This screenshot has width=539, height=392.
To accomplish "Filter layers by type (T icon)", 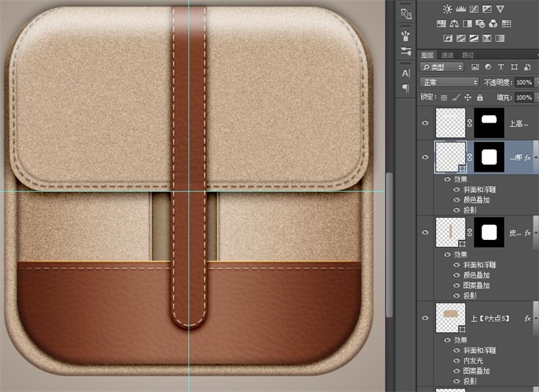I will coord(501,67).
